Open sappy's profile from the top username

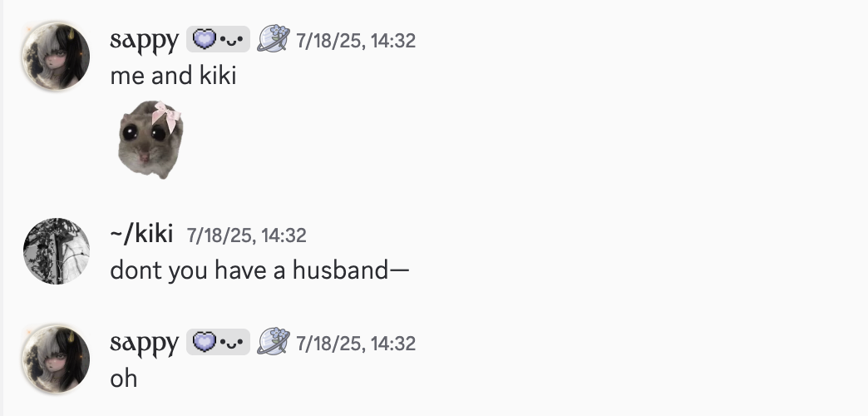tap(144, 39)
